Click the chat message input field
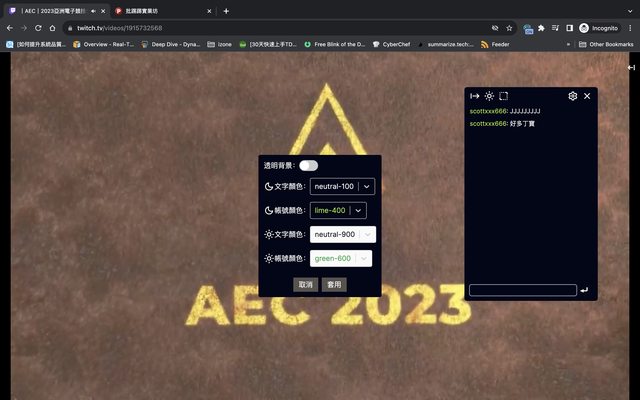Viewport: 640px width, 400px height. click(523, 290)
